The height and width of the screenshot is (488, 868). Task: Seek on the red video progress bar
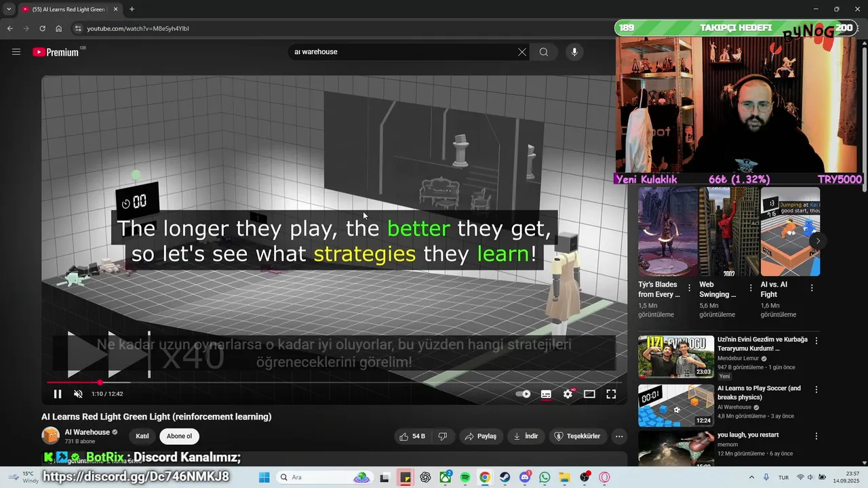(x=334, y=382)
